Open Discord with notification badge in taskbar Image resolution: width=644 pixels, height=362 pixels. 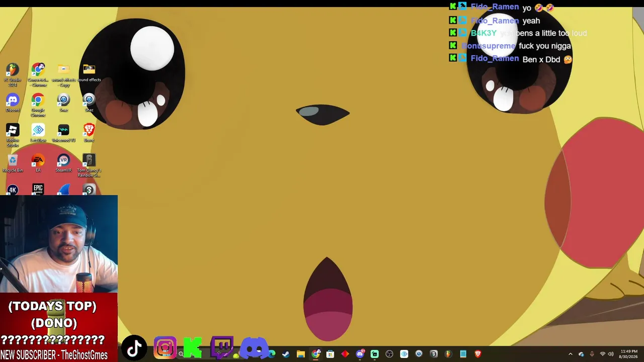360,354
